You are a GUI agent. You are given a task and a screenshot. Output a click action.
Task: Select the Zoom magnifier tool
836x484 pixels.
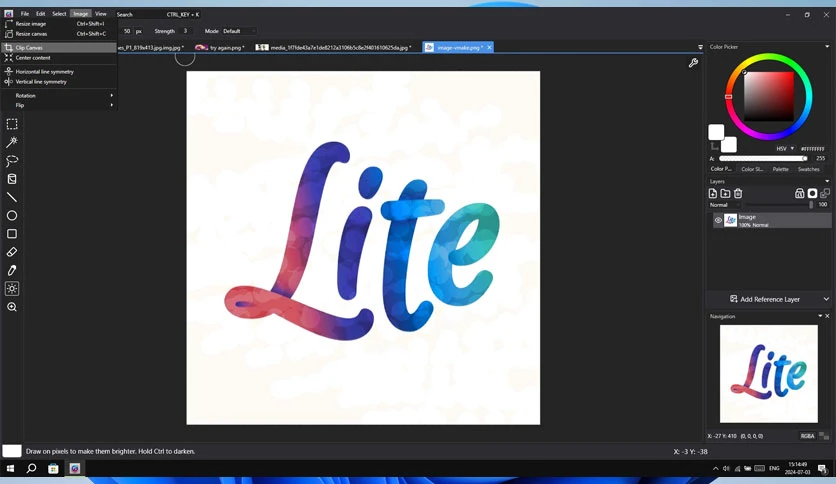[12, 307]
